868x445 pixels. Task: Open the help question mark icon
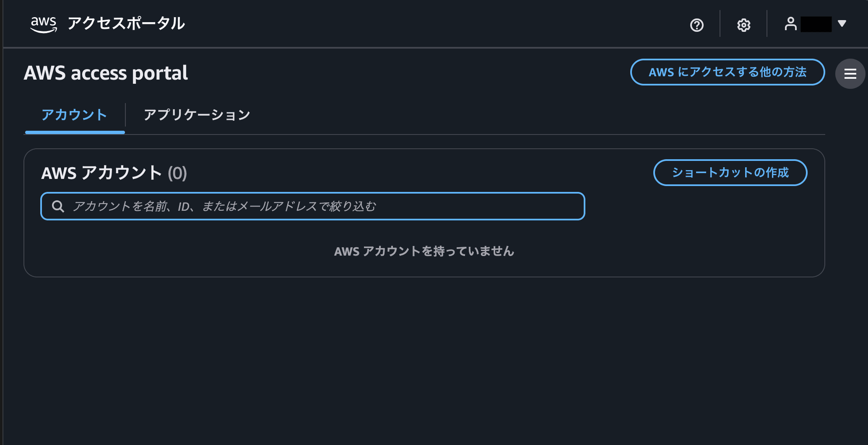point(696,25)
